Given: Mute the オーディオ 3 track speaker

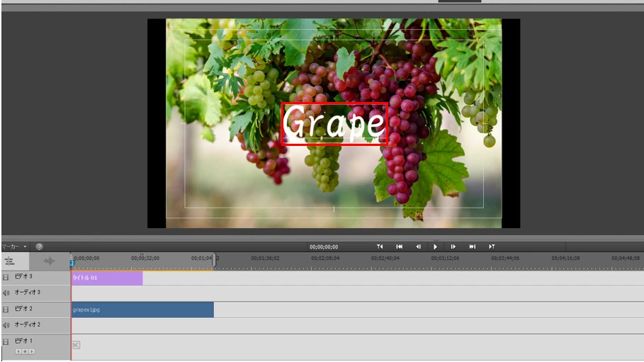Looking at the screenshot, I should click(6, 293).
